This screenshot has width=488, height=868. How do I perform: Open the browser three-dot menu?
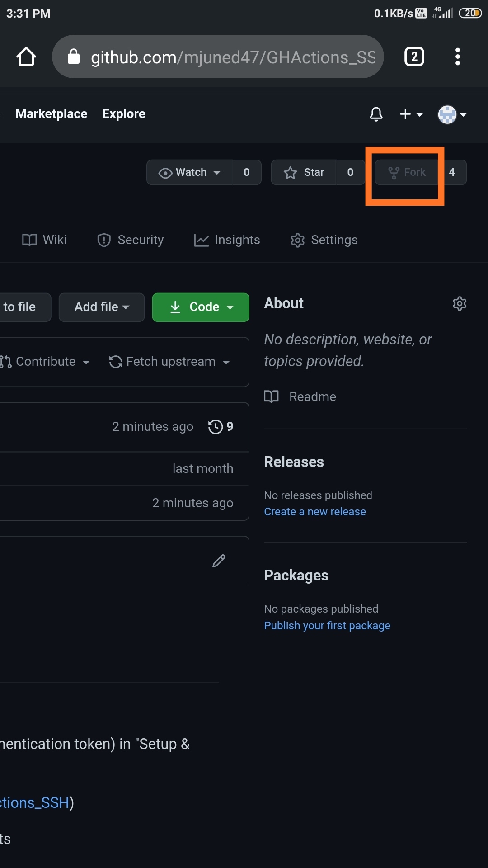coord(458,57)
